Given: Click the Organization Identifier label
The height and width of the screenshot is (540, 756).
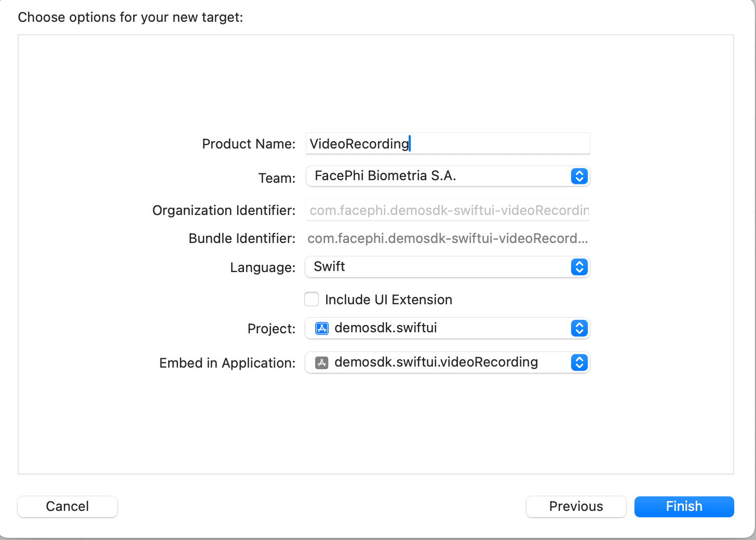Looking at the screenshot, I should click(224, 210).
